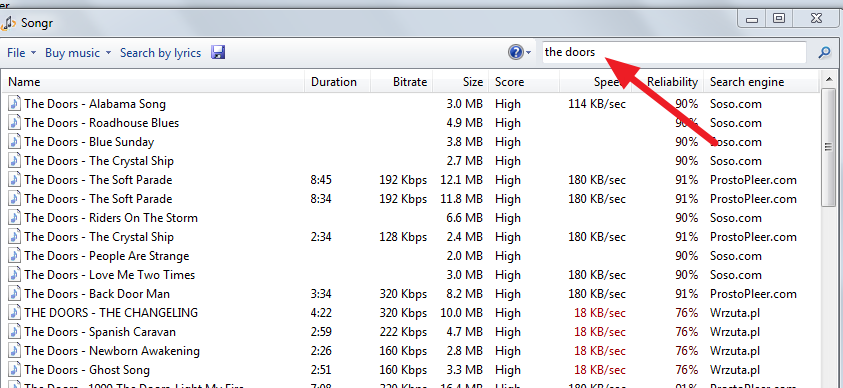Click the scrollbar up arrow of results list

coord(828,80)
